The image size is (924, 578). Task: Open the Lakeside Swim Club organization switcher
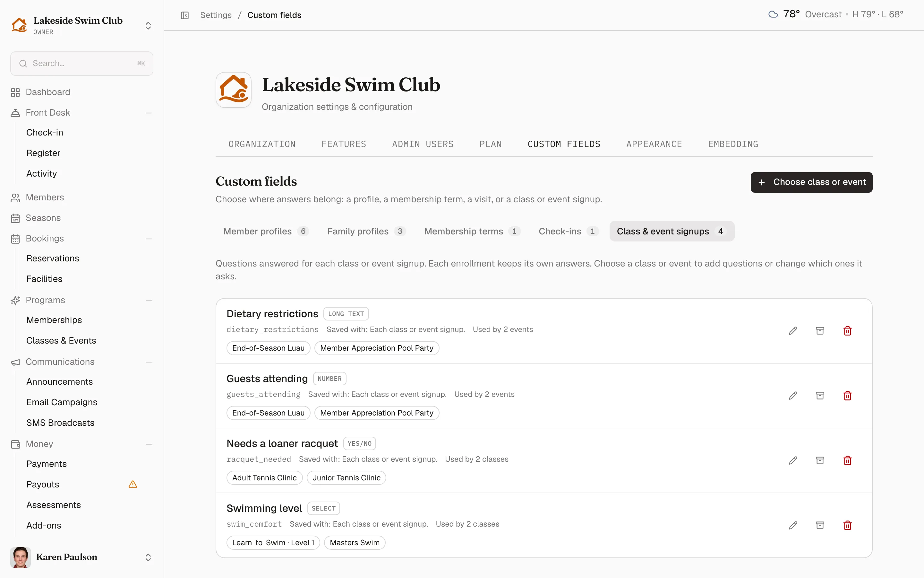point(82,26)
